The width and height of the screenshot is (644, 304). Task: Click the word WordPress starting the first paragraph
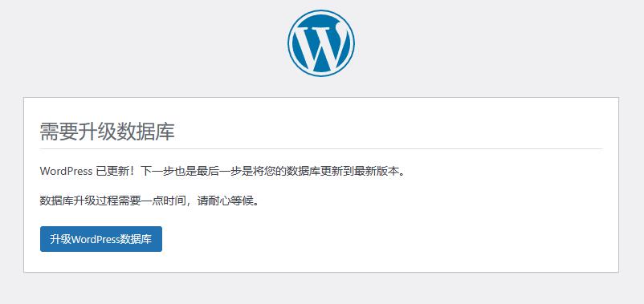coord(66,172)
